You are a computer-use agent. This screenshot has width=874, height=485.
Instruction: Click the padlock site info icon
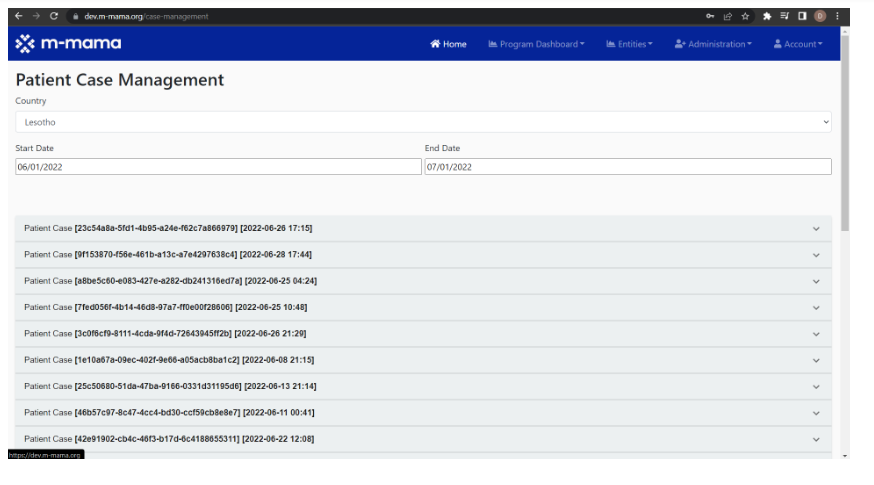pos(75,17)
